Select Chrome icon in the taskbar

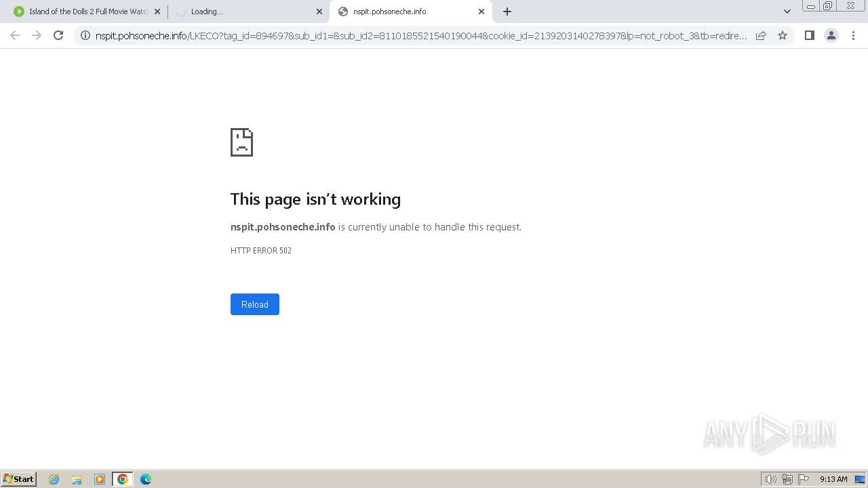123,479
